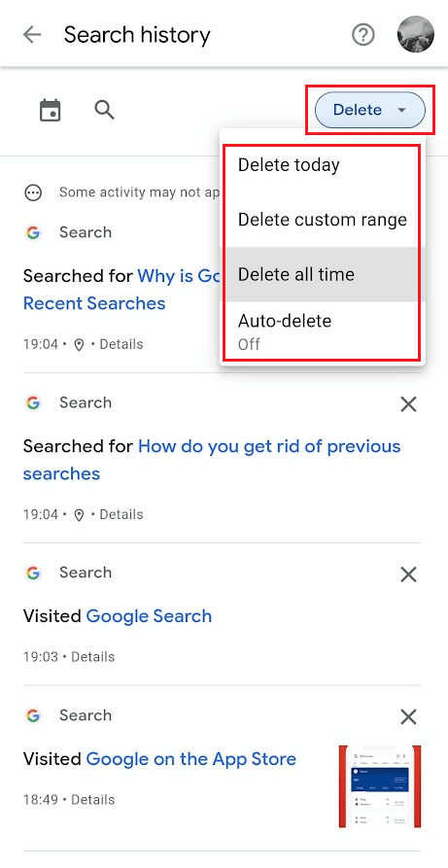
Task: Open the search activity magnifier icon
Action: (x=104, y=110)
